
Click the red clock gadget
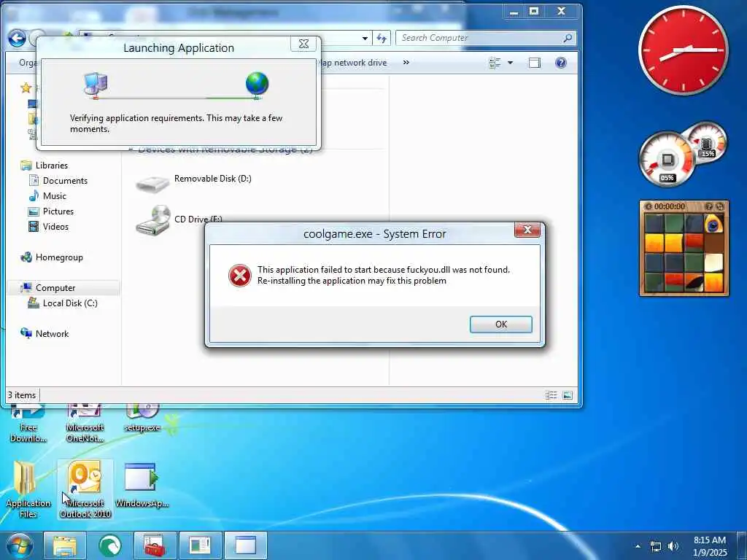[x=683, y=50]
